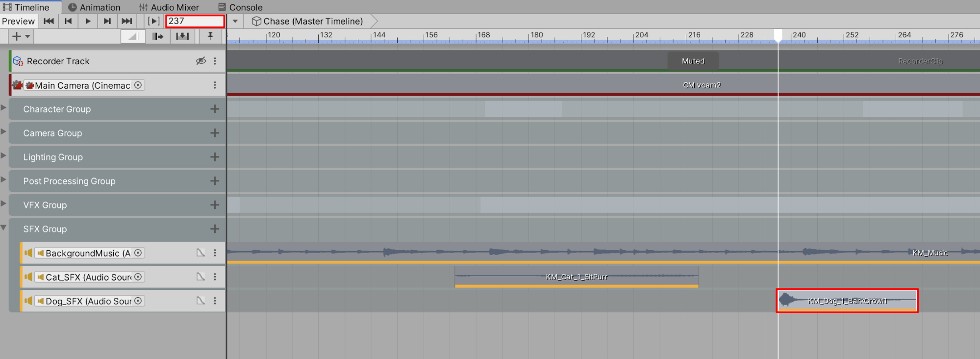Viewport: 980px width, 359px height.
Task: Switch to the Audio Mixer tab
Action: click(169, 7)
